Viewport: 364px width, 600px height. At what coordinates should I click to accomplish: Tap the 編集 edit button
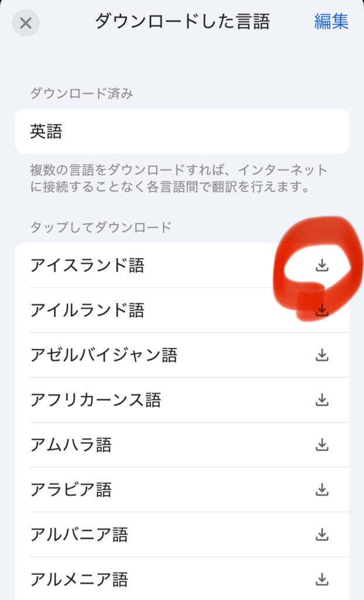331,22
